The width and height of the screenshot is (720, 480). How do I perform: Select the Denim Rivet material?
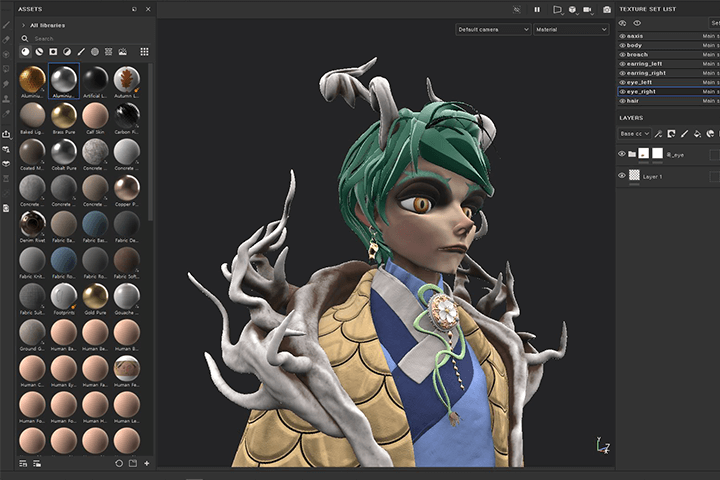click(32, 227)
